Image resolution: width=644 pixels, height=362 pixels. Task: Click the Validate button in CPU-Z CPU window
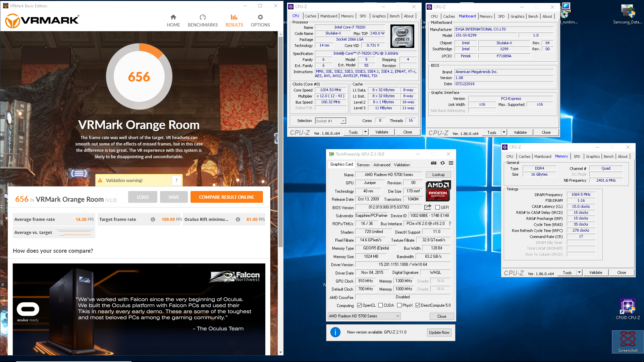coord(382,132)
